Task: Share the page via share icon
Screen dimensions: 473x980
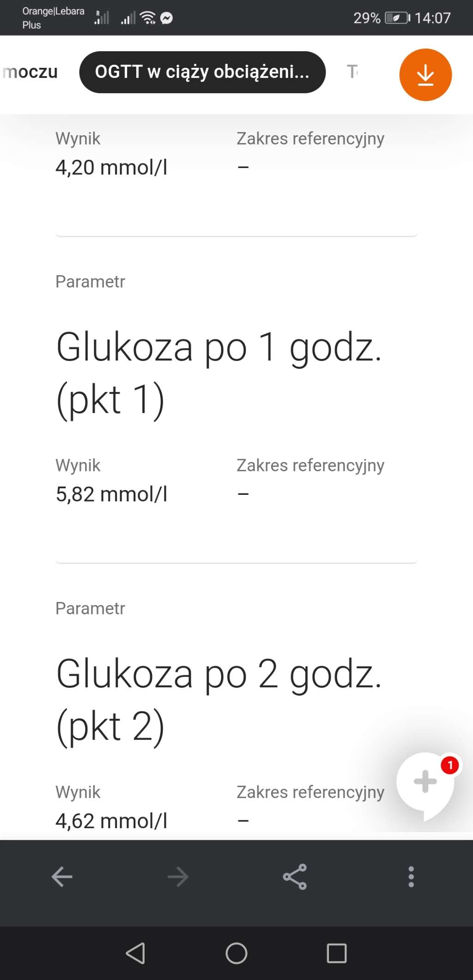Action: click(295, 877)
